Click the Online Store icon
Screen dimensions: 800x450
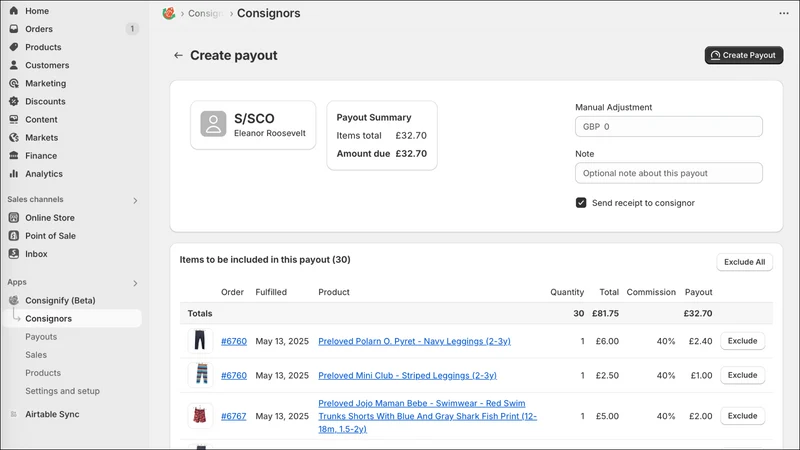[14, 218]
